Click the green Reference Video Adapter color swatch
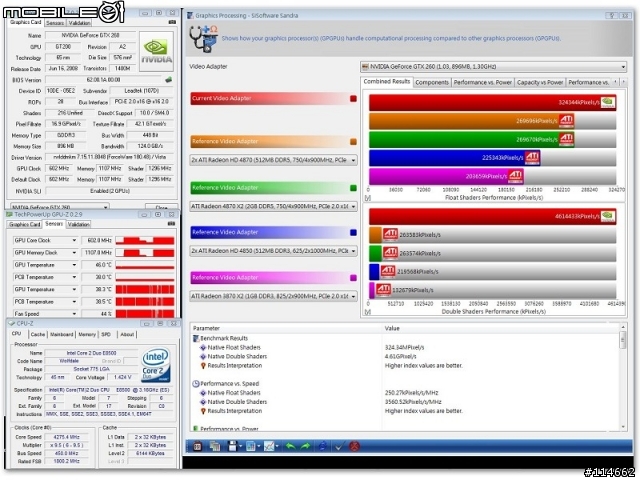Viewport: 640px width, 480px height. click(x=353, y=188)
